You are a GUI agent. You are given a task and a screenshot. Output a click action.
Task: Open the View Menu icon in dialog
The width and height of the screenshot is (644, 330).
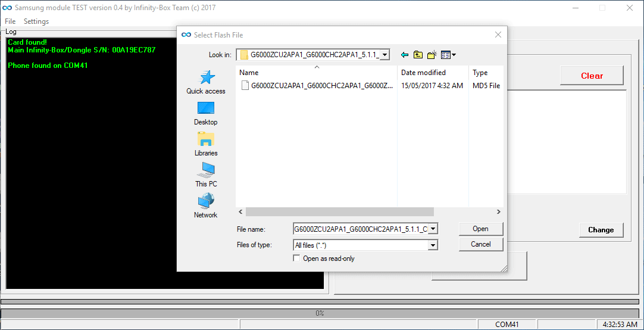[x=448, y=55]
